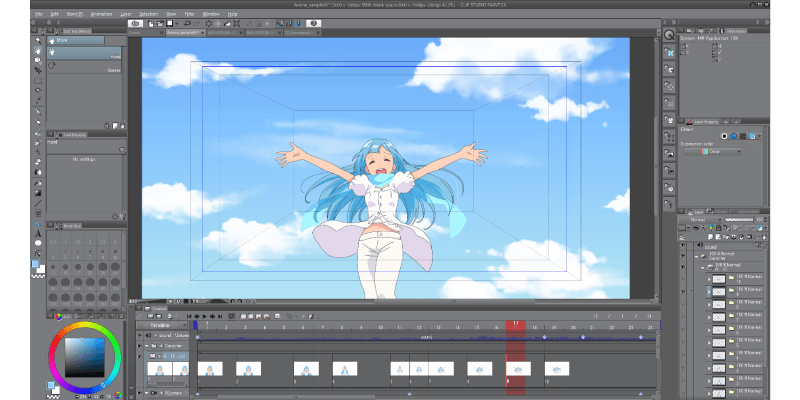Open CLIP STUDIO from command bar
The height and width of the screenshot is (400, 800).
[135, 23]
